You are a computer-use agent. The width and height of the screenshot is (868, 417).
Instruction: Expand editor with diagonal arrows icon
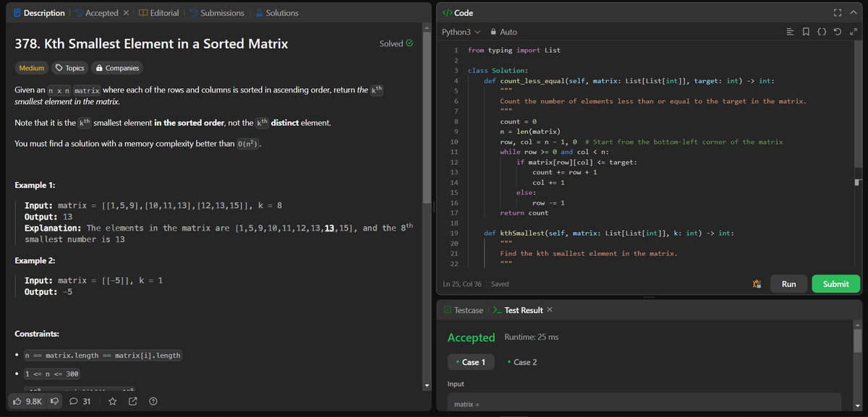[x=854, y=32]
